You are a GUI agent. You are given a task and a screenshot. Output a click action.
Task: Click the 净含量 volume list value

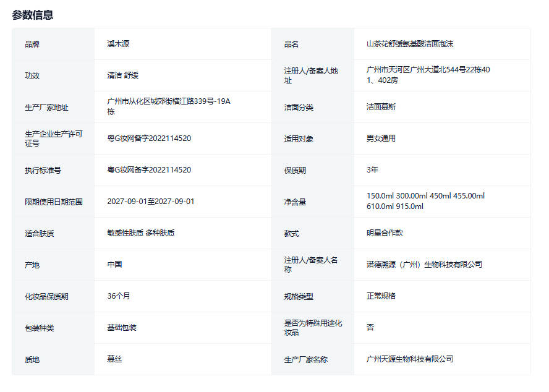tap(425, 201)
